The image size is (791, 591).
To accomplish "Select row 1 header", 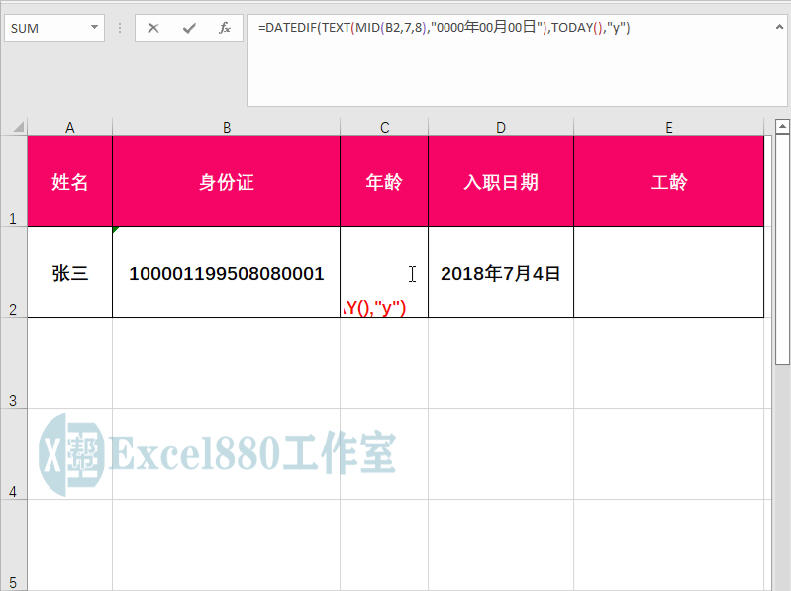I will (x=14, y=182).
